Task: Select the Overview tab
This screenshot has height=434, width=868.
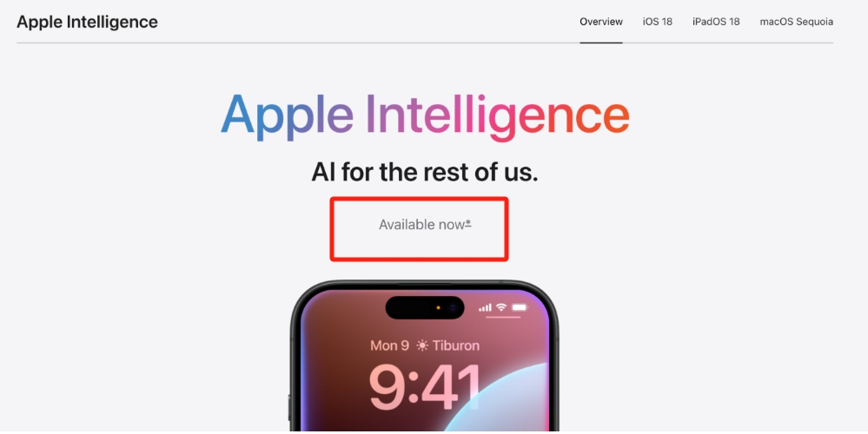Action: (x=601, y=22)
